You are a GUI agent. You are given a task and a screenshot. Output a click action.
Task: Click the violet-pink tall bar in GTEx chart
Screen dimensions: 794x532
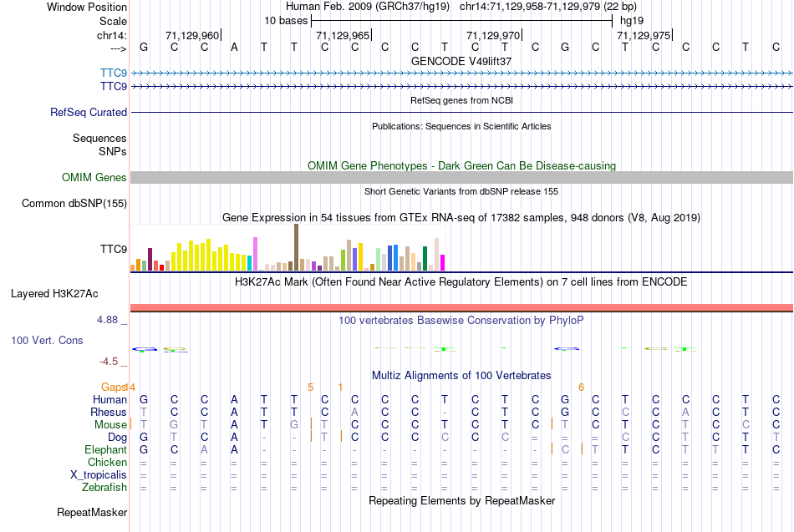point(255,254)
